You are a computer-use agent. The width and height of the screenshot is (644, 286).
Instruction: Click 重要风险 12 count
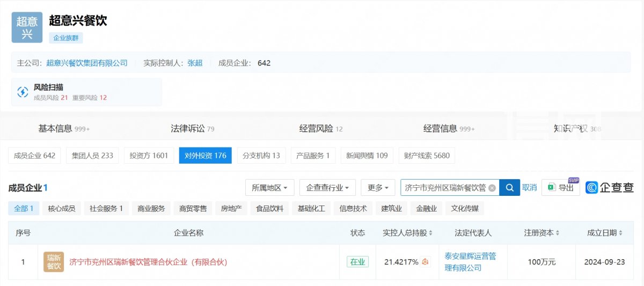point(90,98)
